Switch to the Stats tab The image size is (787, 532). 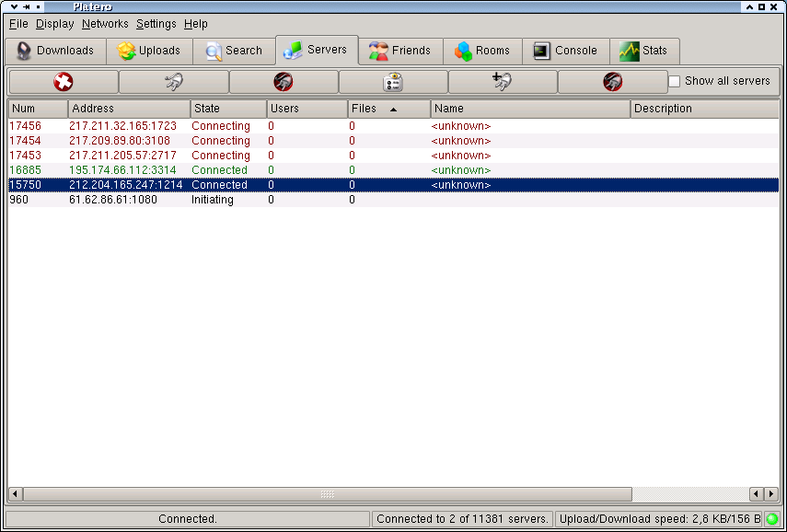[644, 51]
